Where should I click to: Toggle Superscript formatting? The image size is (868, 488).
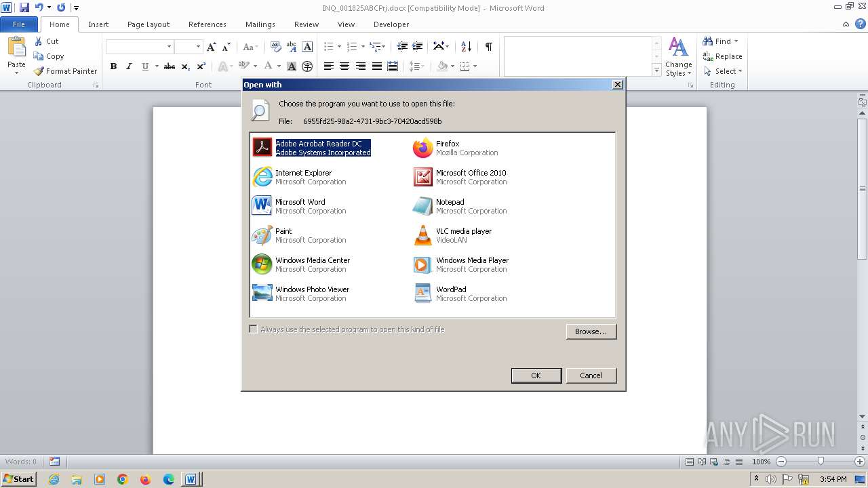pyautogui.click(x=201, y=66)
